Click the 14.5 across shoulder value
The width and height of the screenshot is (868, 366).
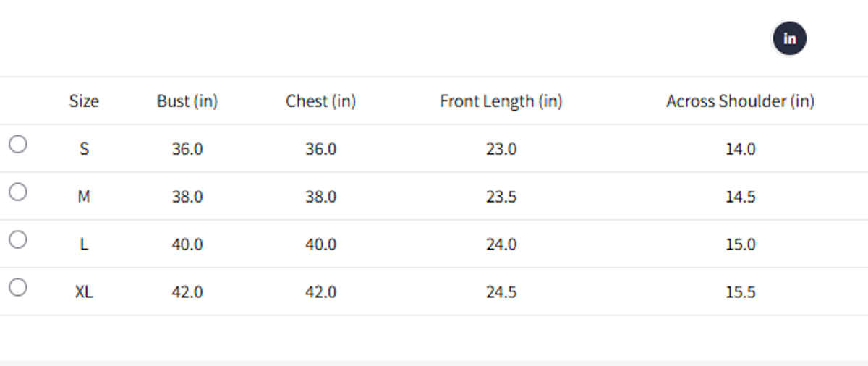click(740, 197)
